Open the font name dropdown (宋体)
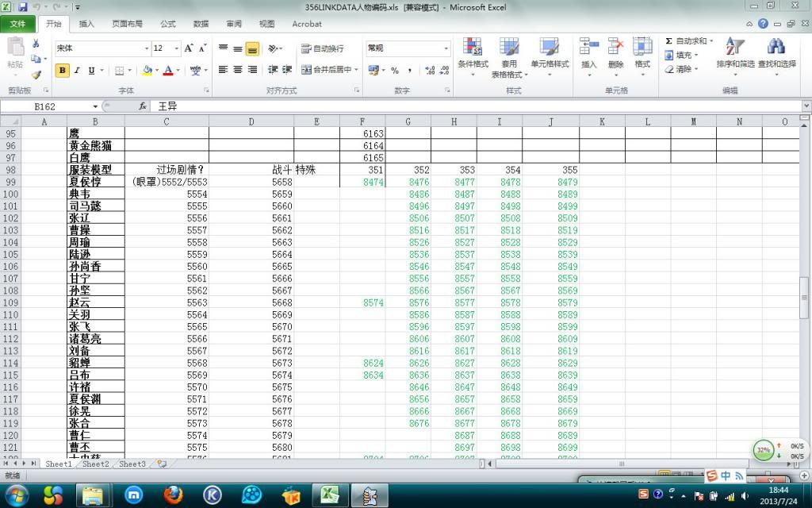The image size is (812, 508). coord(147,48)
